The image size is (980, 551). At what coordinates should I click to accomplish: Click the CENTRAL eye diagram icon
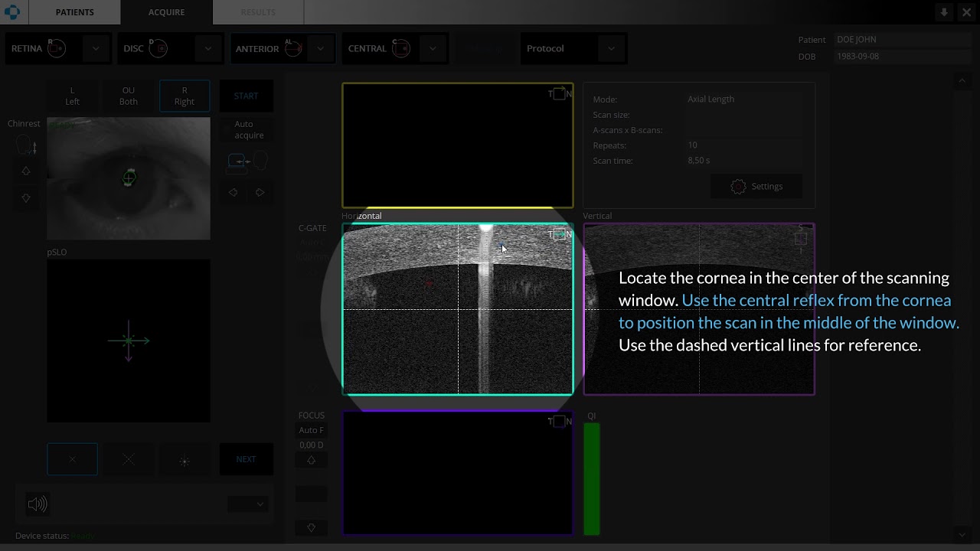[400, 48]
